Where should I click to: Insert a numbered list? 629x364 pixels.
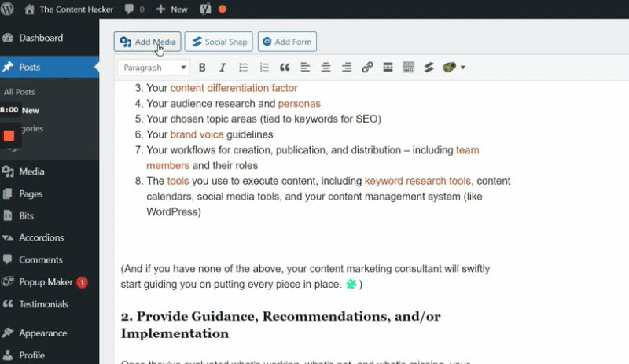[264, 68]
